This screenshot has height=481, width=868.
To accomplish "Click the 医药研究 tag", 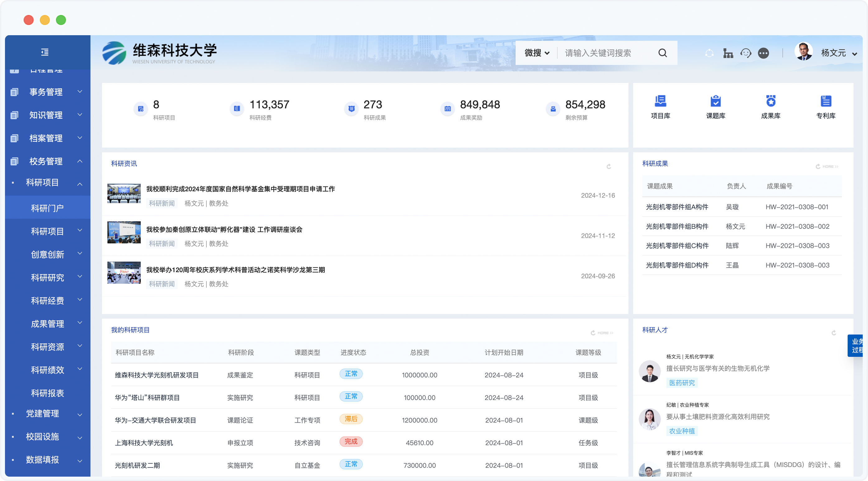I will click(682, 383).
